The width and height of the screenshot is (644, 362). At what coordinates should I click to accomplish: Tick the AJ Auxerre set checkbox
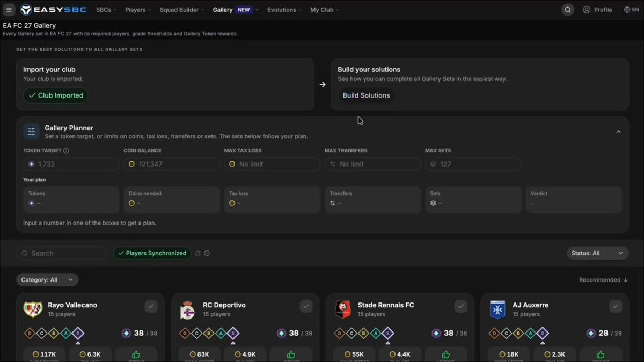pos(616,306)
